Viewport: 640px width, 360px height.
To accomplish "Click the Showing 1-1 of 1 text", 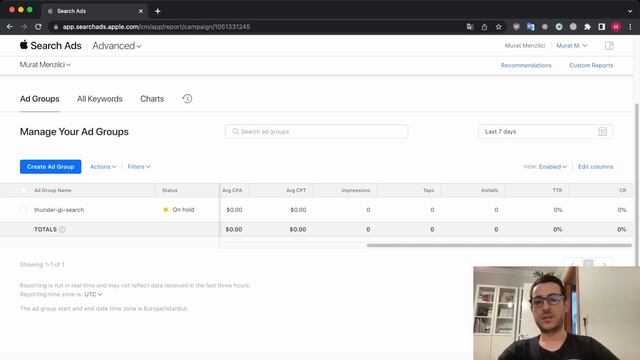I will coord(42,264).
